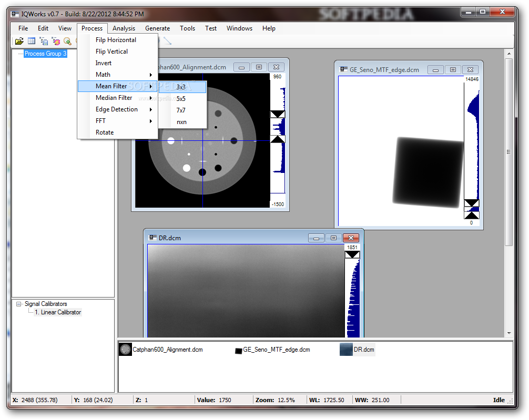Open the Analysis menu

click(x=124, y=28)
